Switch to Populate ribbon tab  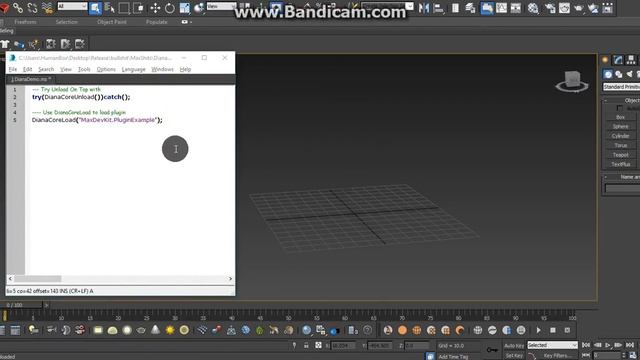click(x=157, y=22)
